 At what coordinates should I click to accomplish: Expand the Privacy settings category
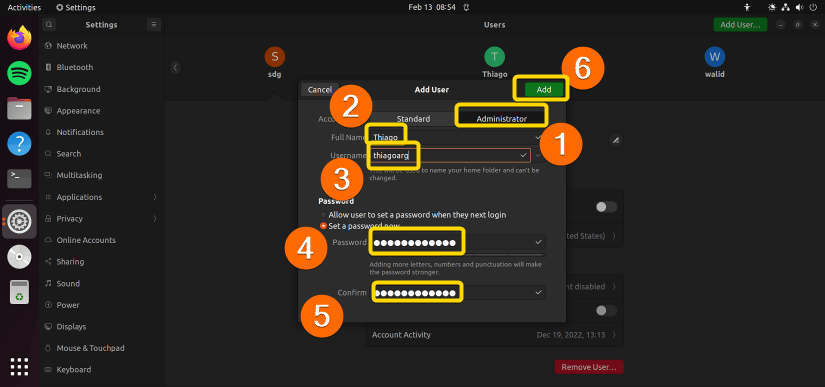pyautogui.click(x=102, y=219)
